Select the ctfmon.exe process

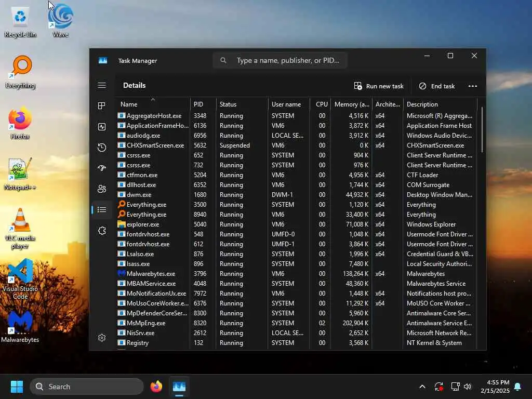297,175
